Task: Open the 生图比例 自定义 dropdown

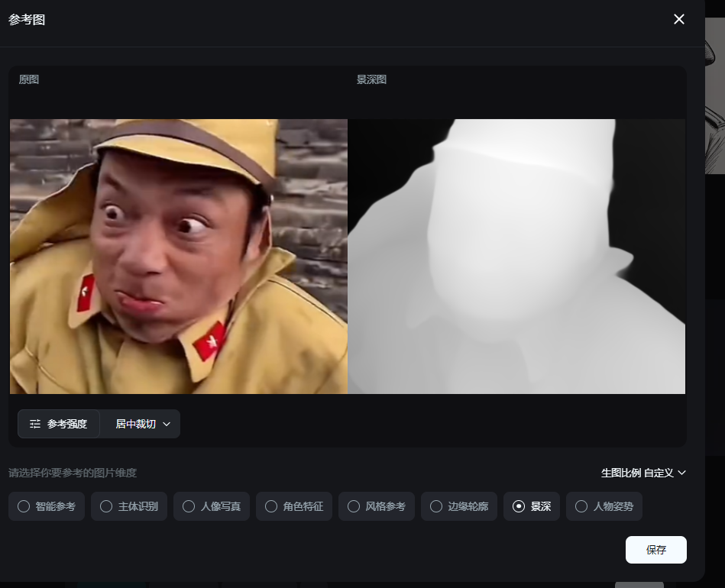Action: pyautogui.click(x=643, y=473)
